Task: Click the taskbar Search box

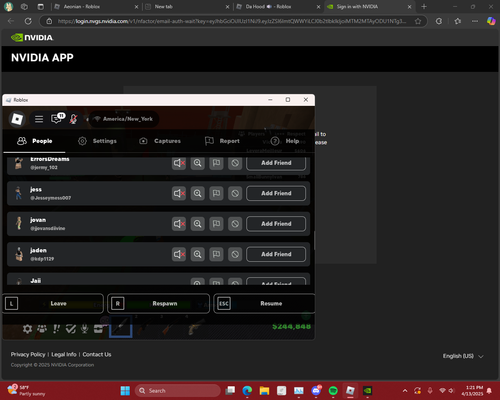Action: point(178,390)
